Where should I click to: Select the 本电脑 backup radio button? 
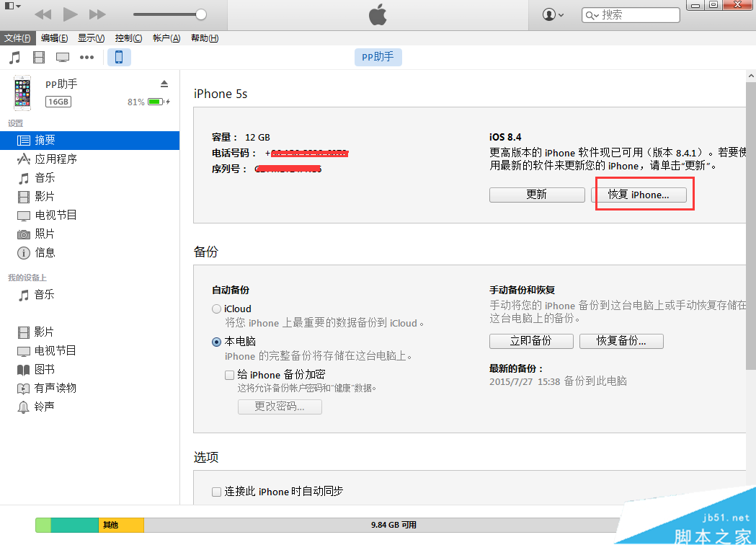tap(216, 342)
